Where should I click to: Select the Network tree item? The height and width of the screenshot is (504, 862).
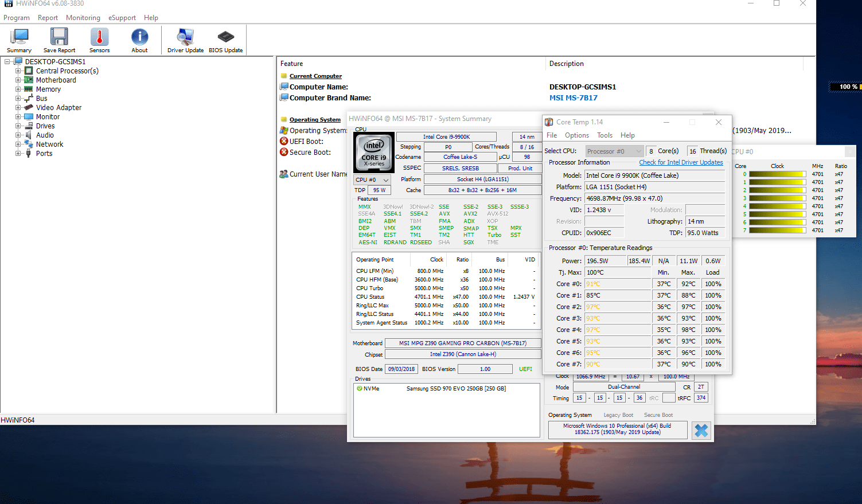pos(49,144)
